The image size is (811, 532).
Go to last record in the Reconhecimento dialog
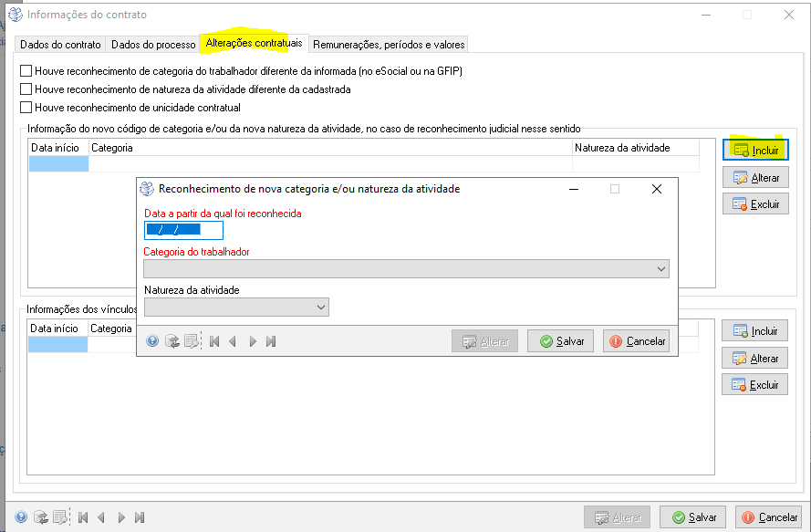tap(271, 341)
